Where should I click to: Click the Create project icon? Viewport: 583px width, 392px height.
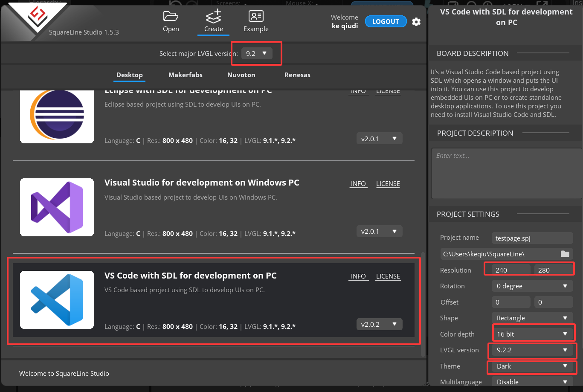(x=213, y=17)
